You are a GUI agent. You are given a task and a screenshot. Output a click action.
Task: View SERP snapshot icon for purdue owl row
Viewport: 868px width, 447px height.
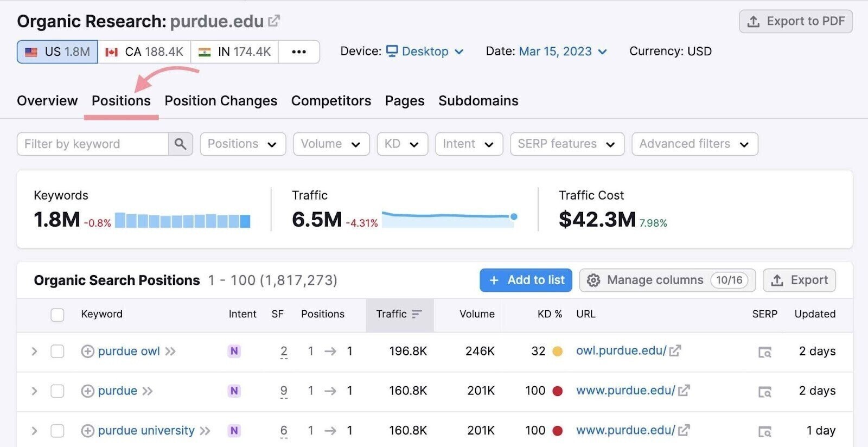[764, 352]
